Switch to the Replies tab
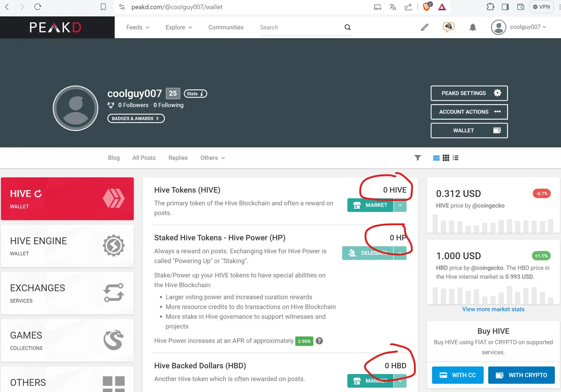561x392 pixels. click(178, 158)
